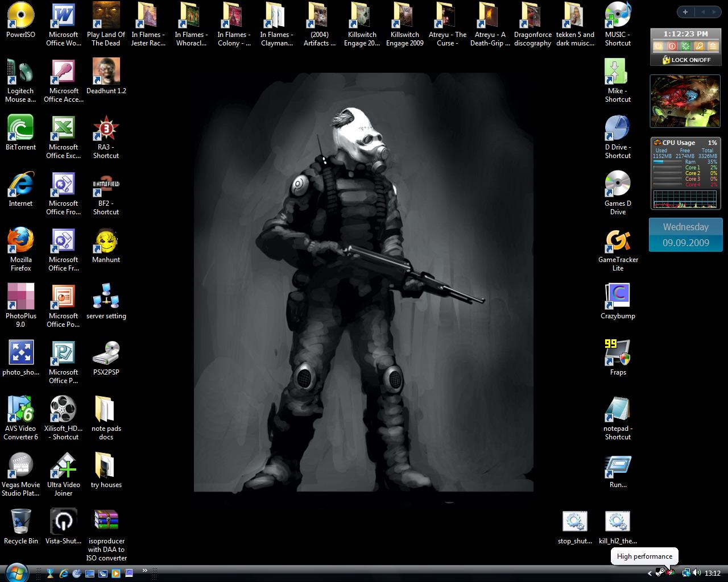Launch PSX2PSP from the desktop
Image resolution: width=728 pixels, height=582 pixels.
106,352
